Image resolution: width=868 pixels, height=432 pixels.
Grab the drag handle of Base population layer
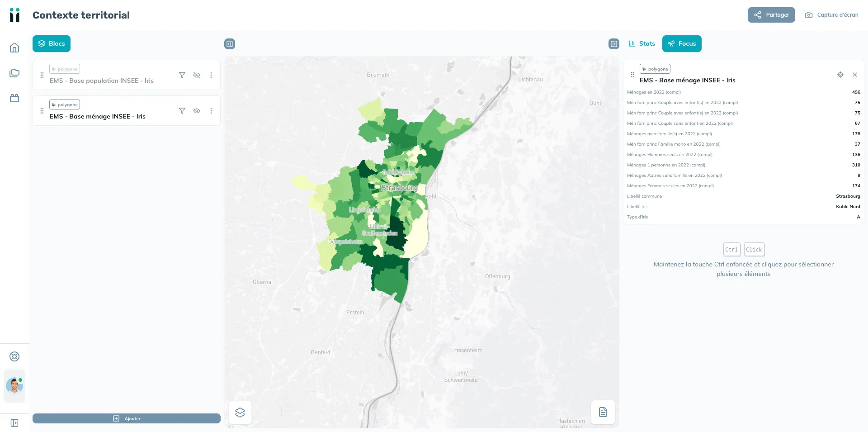coord(42,75)
